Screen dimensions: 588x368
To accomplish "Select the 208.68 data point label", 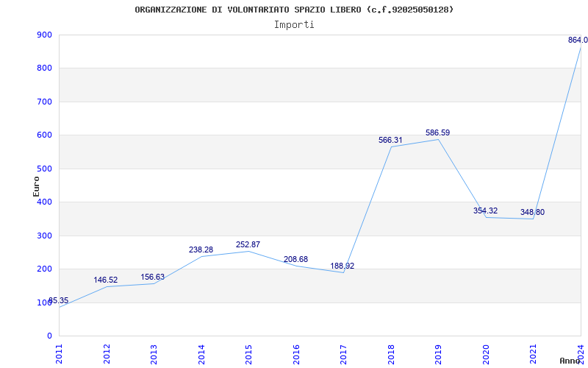I will tap(296, 259).
